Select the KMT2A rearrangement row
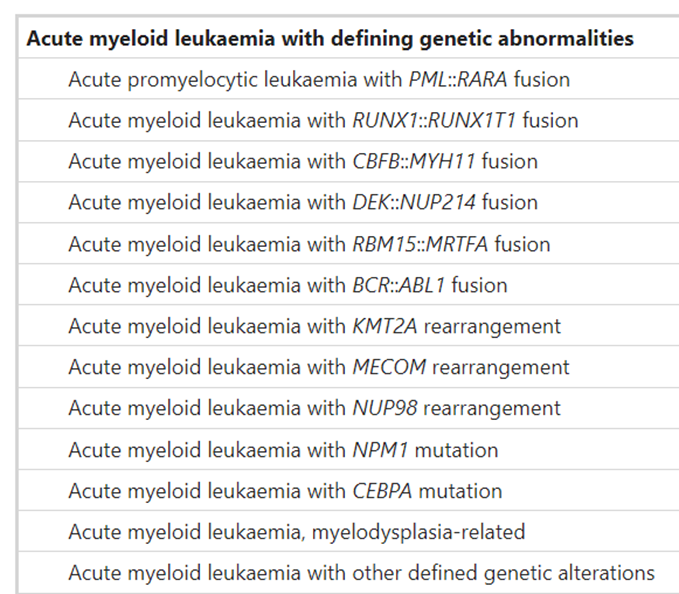Viewport: 679px width, 594px height. [x=315, y=326]
